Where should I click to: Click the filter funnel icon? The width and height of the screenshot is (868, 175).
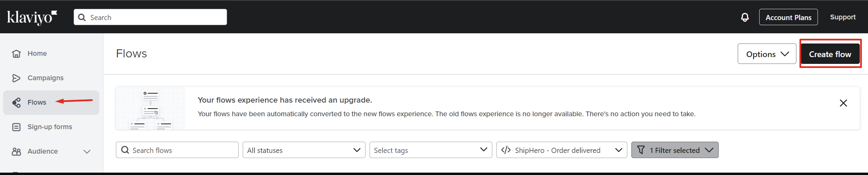641,150
